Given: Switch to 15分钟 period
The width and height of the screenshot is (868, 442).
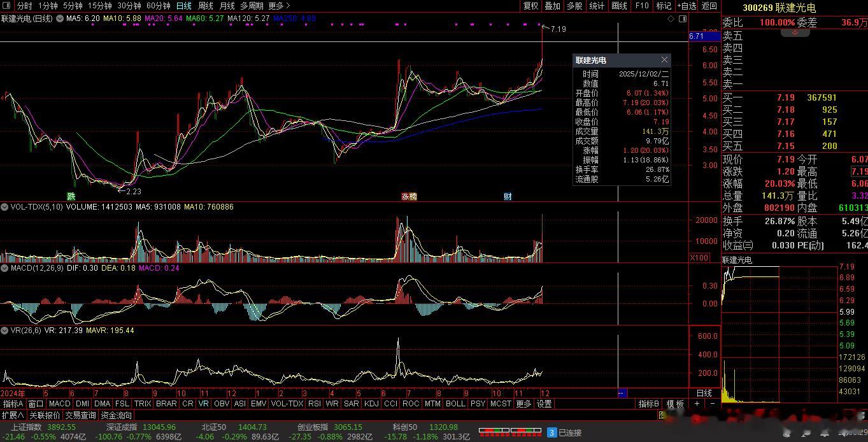Looking at the screenshot, I should pos(100,6).
